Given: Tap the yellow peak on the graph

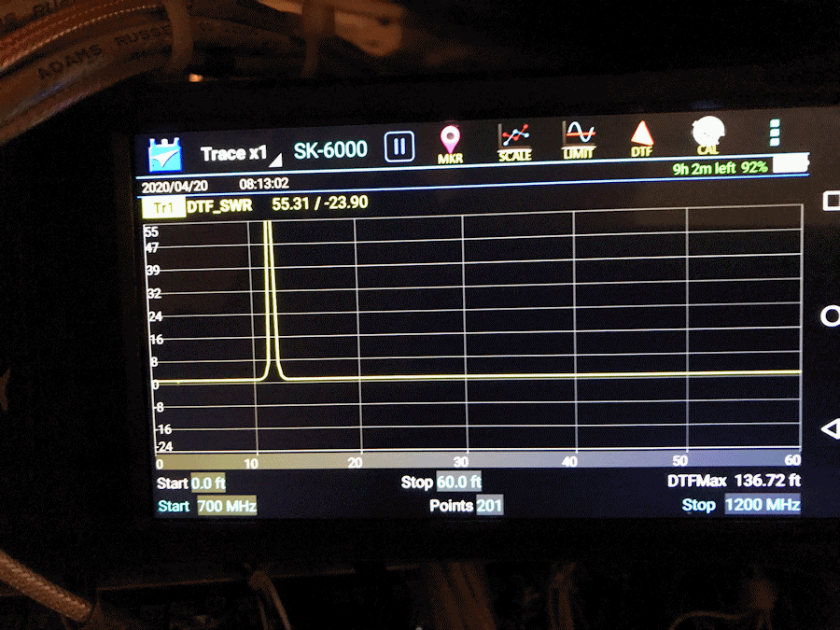Looking at the screenshot, I should click(x=267, y=300).
